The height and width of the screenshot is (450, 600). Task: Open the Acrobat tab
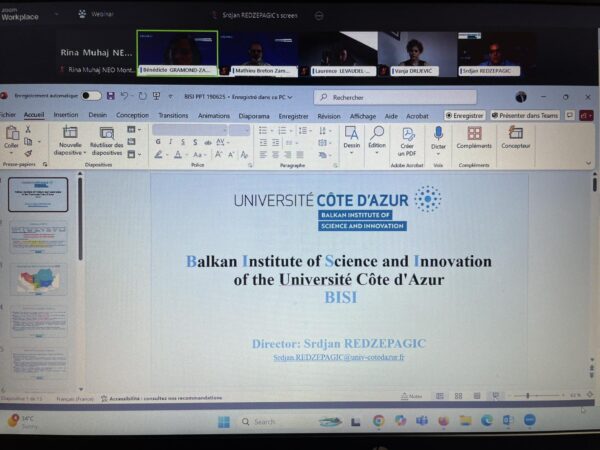(417, 116)
